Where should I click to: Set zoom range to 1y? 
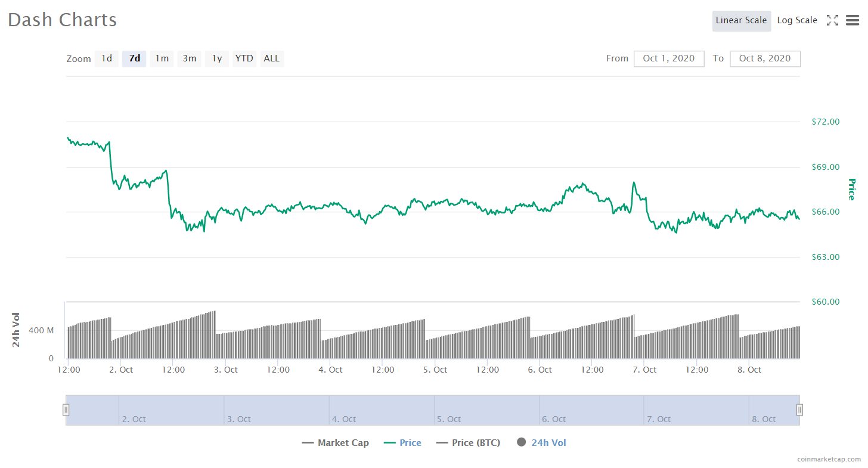[217, 58]
